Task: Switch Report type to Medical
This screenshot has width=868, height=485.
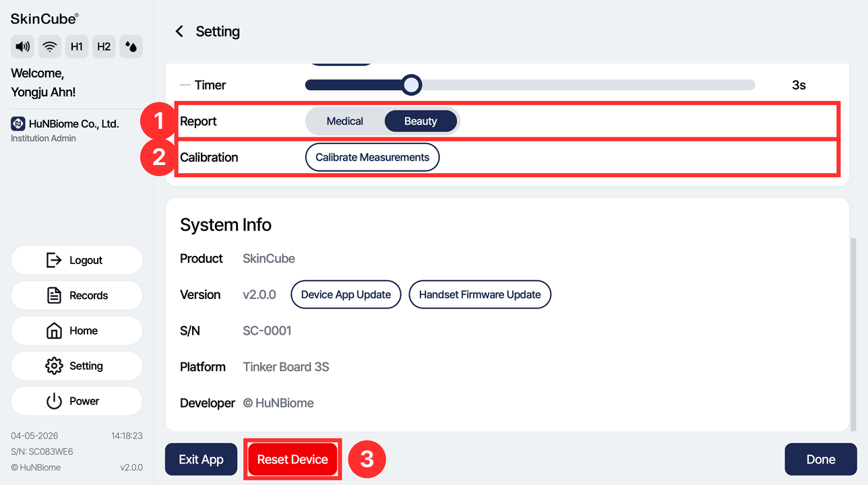Action: click(345, 121)
